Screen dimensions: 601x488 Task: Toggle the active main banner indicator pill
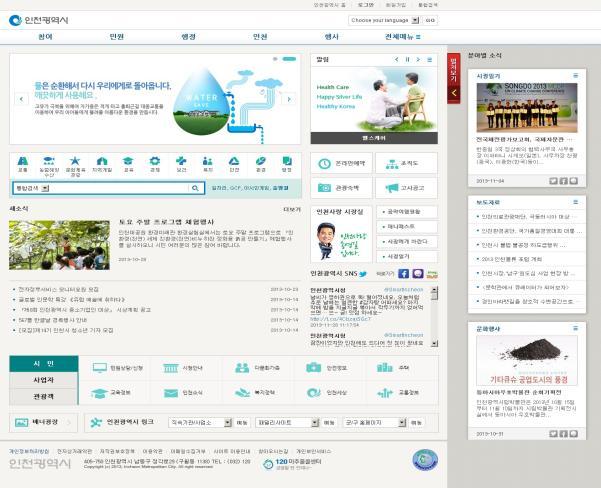[289, 59]
